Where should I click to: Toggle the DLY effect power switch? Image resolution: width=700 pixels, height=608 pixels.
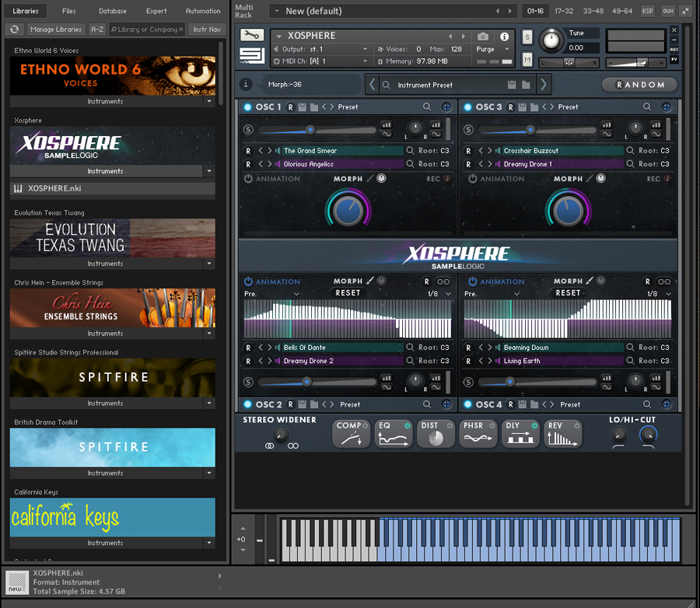point(534,425)
